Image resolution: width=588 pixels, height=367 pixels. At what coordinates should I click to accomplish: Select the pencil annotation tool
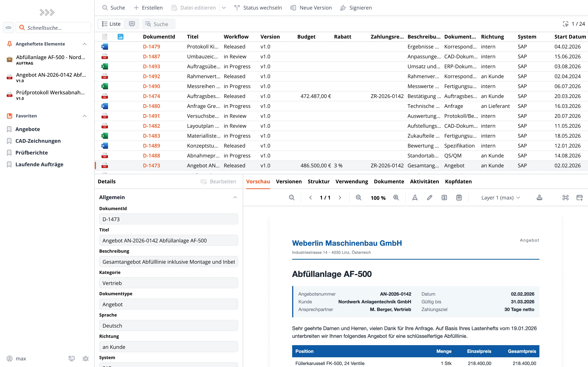[x=430, y=198]
